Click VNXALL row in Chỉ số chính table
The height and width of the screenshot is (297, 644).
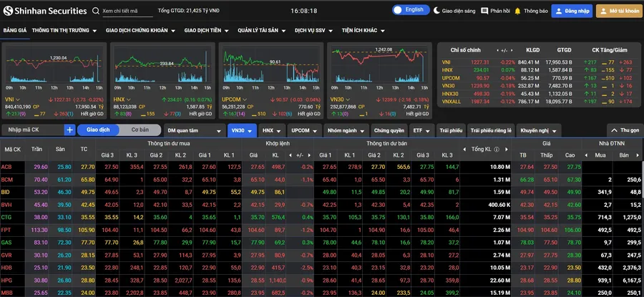(x=538, y=102)
